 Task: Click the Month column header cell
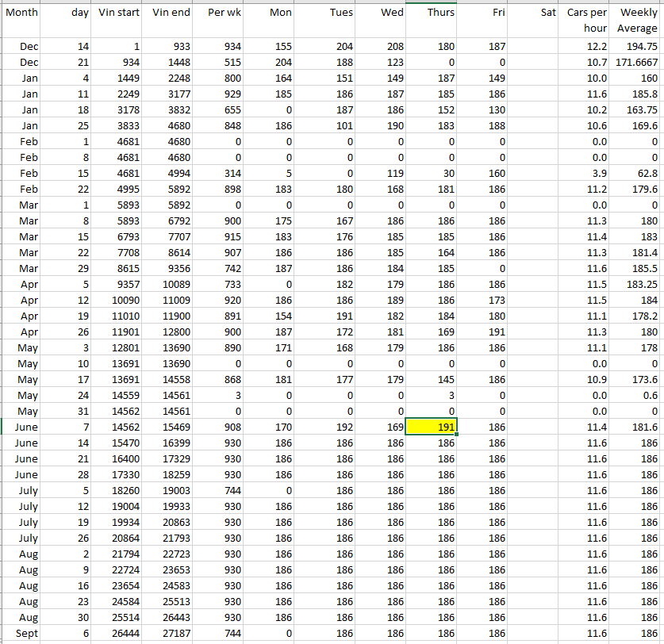pyautogui.click(x=21, y=13)
